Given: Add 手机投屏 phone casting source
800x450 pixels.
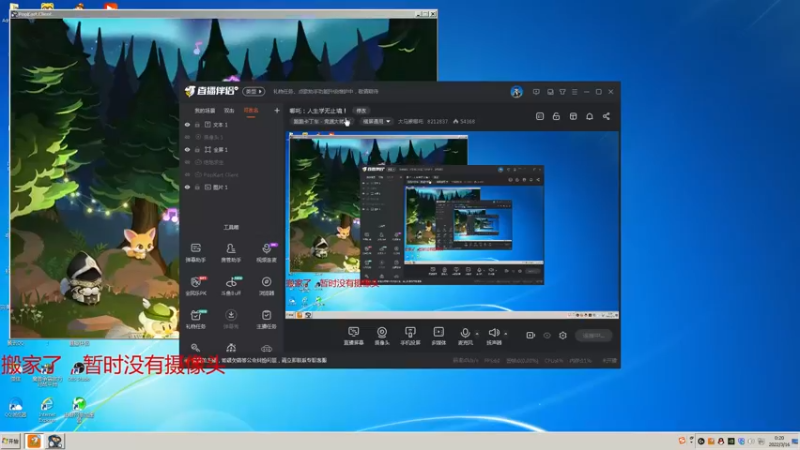Looking at the screenshot, I should pyautogui.click(x=410, y=336).
